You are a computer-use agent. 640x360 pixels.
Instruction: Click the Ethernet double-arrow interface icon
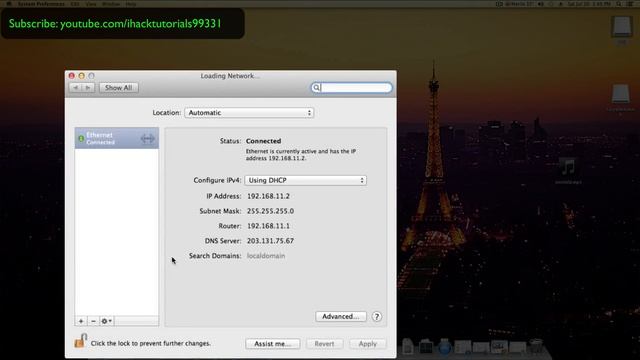pyautogui.click(x=147, y=139)
